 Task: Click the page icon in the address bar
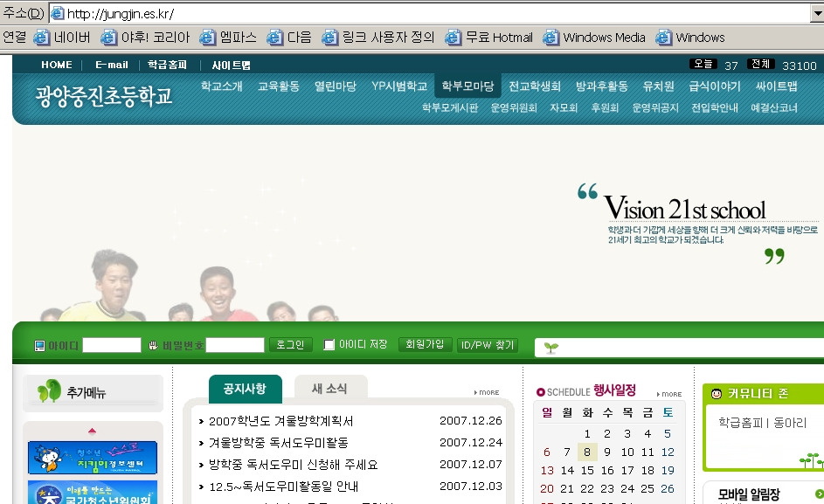click(58, 13)
